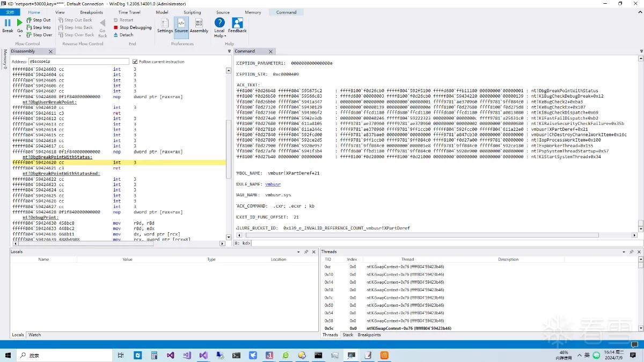
Task: Click Step Out Back reverse control
Action: [x=75, y=20]
